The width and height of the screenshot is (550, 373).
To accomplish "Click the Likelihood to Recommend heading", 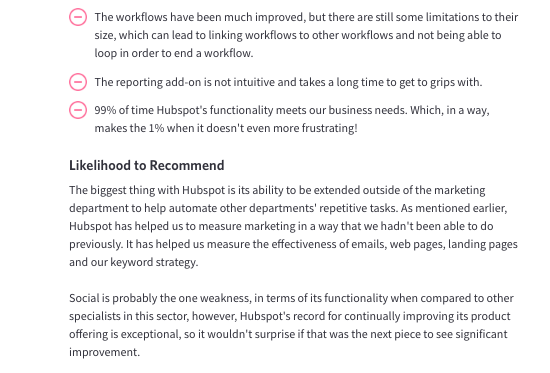I will tap(147, 165).
